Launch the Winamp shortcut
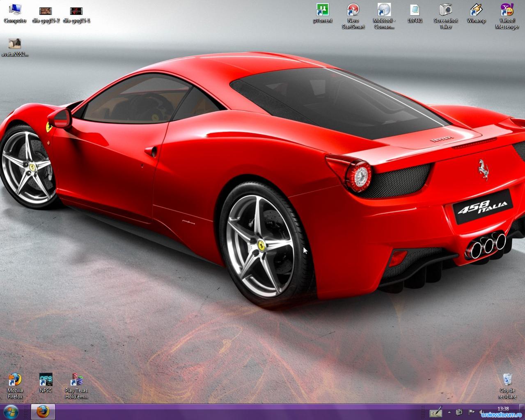 tap(476, 13)
